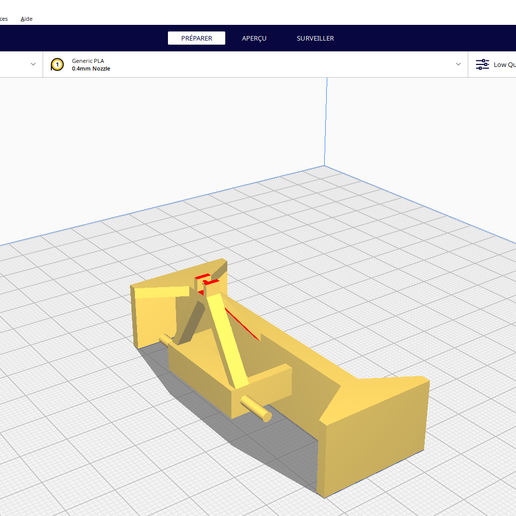516x516 pixels.
Task: Open print settings sliders icon
Action: (482, 64)
